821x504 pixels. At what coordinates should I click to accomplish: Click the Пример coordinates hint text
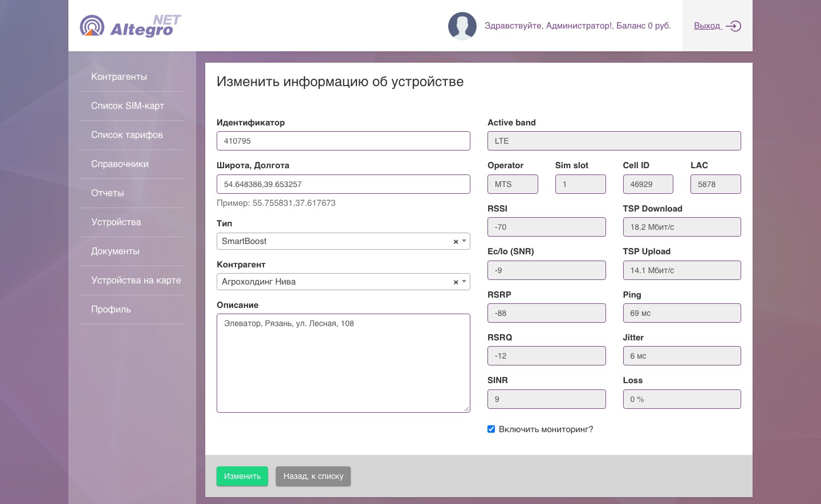click(276, 203)
